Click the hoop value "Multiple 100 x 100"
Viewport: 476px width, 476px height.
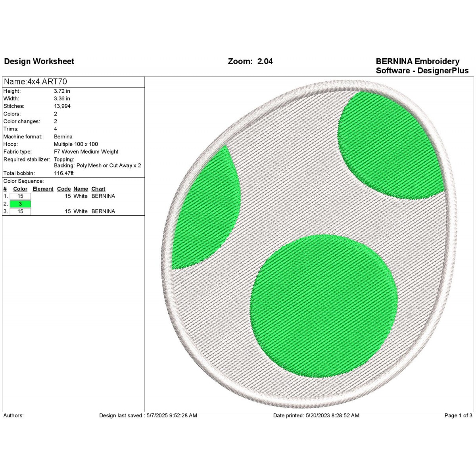pos(76,144)
